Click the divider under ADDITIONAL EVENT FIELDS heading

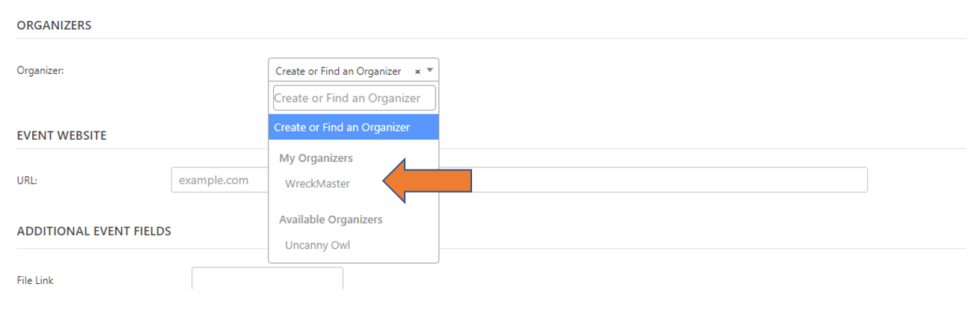(x=673, y=249)
